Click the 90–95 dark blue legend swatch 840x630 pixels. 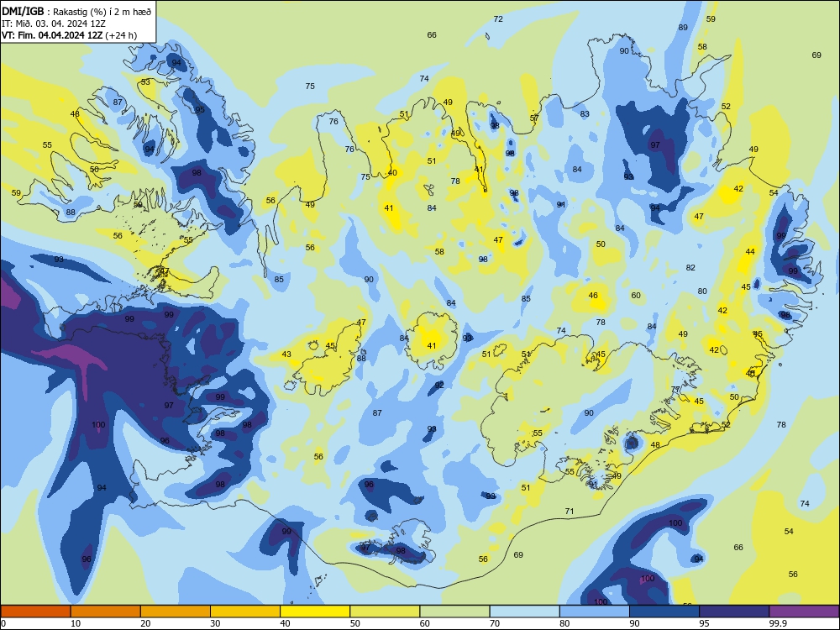pyautogui.click(x=664, y=612)
